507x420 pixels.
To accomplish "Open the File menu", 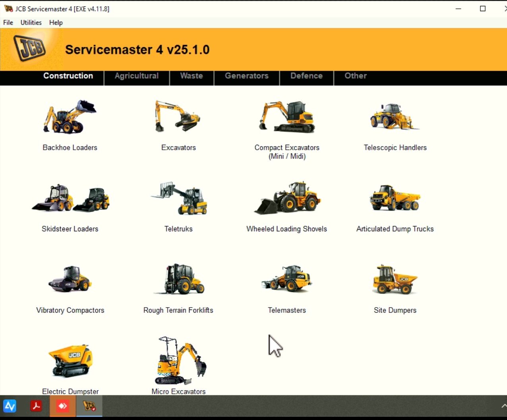I will coord(8,23).
